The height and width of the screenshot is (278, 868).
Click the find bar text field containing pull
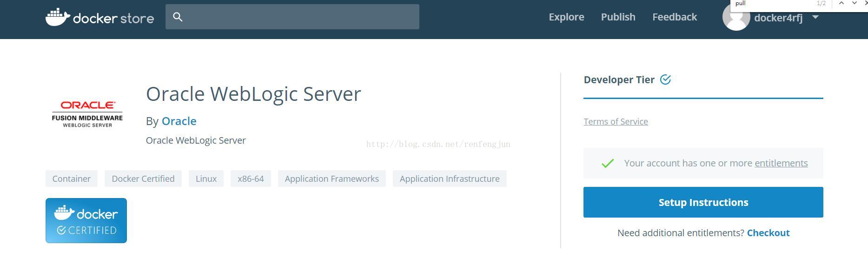772,3
